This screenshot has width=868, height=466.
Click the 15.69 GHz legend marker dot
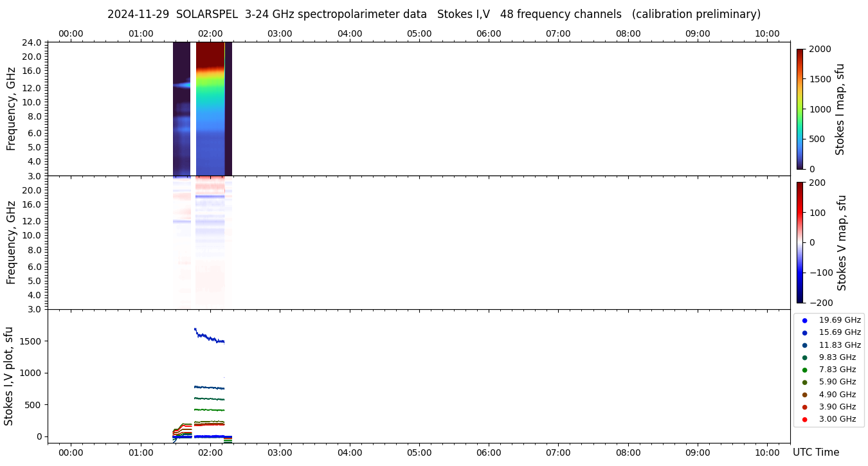point(804,332)
